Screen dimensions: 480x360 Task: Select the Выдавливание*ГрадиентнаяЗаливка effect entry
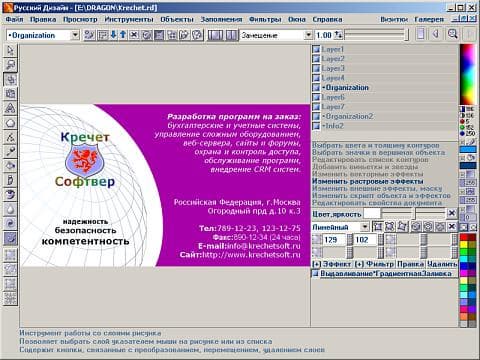pyautogui.click(x=385, y=274)
